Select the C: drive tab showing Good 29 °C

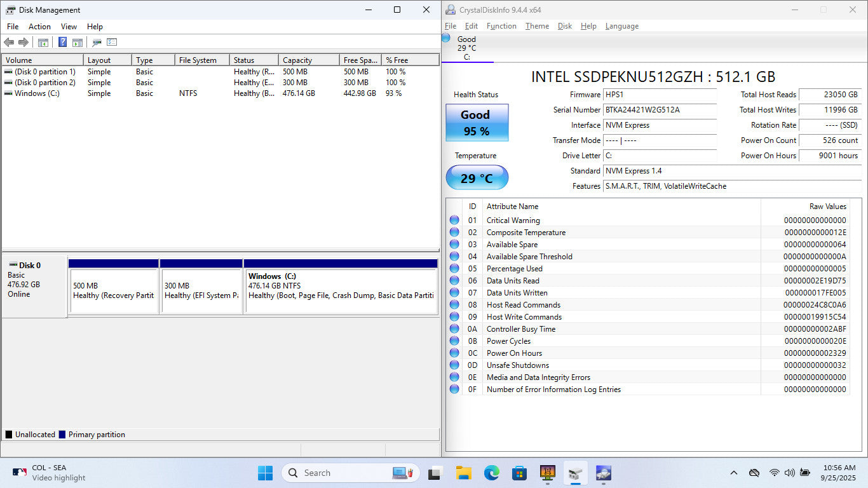(466, 48)
